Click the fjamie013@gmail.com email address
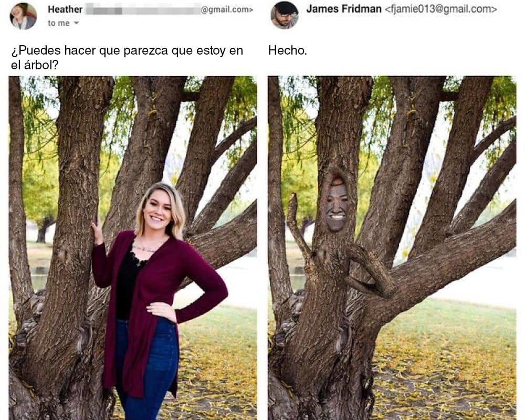Viewport: 525px width, 420px height. tap(441, 9)
